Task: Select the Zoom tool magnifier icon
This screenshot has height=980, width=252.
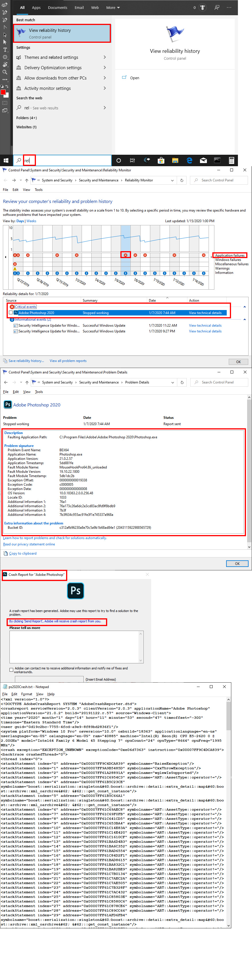Action: 5,72
